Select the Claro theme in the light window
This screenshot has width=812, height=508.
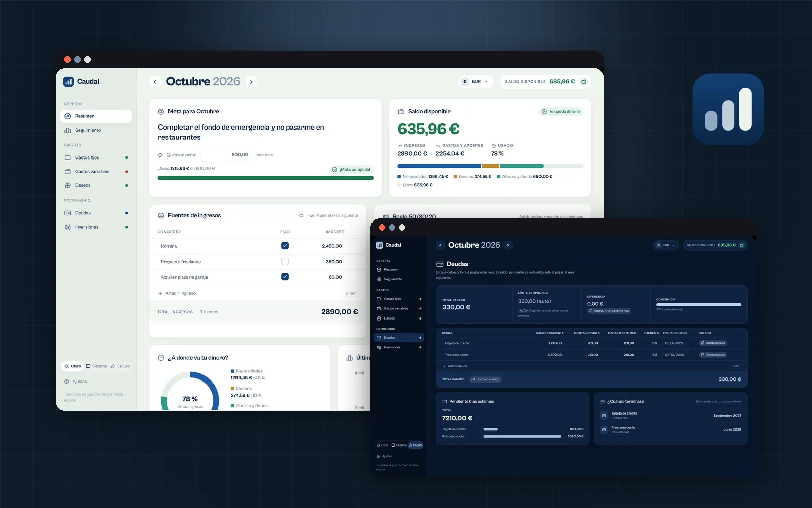(73, 366)
